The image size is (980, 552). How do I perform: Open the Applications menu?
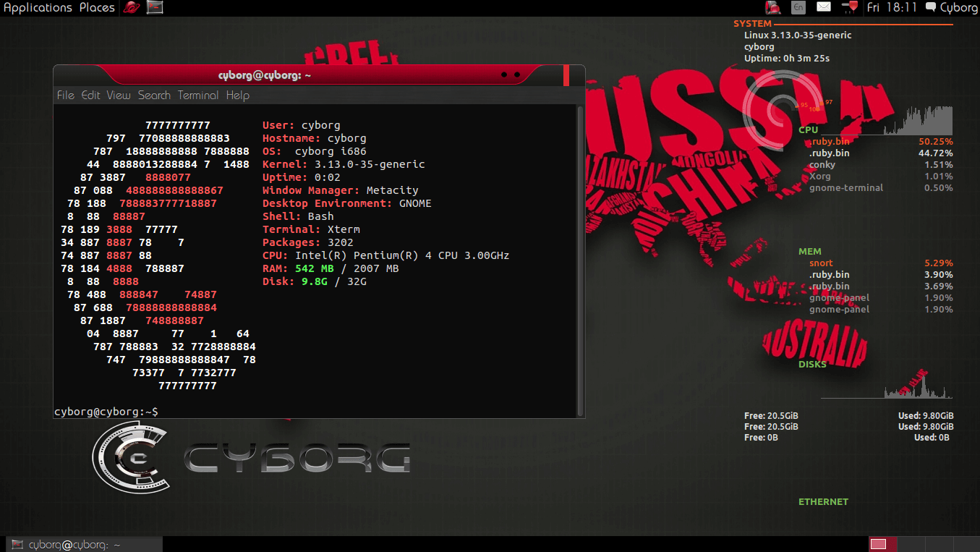coord(38,8)
